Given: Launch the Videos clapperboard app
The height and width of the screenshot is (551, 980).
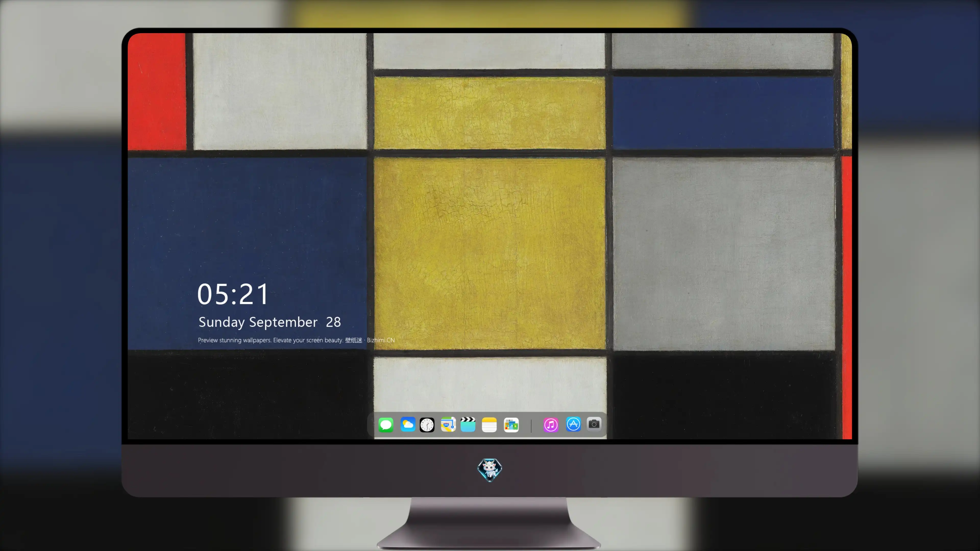Looking at the screenshot, I should (x=468, y=424).
